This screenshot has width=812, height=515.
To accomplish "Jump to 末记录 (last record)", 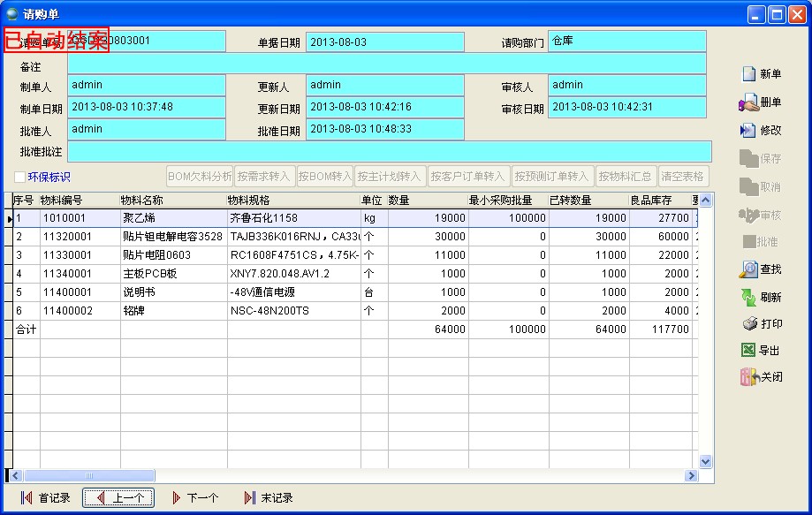I will [268, 498].
